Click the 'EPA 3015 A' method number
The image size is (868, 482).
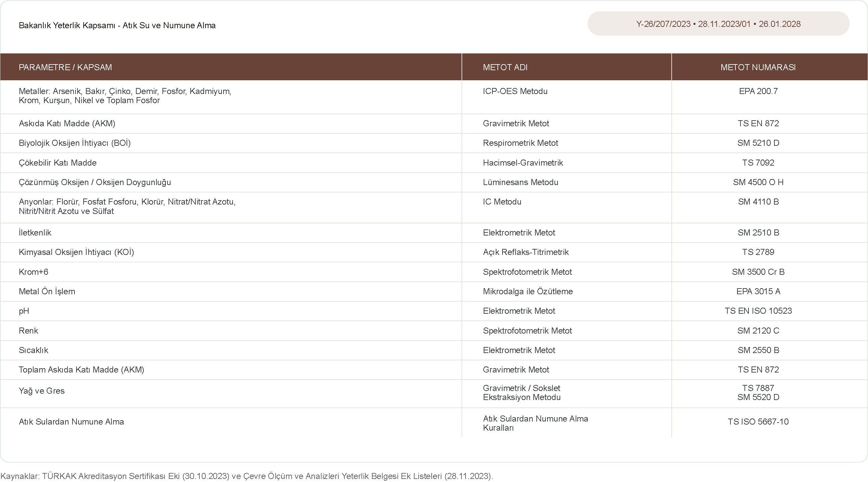758,292
